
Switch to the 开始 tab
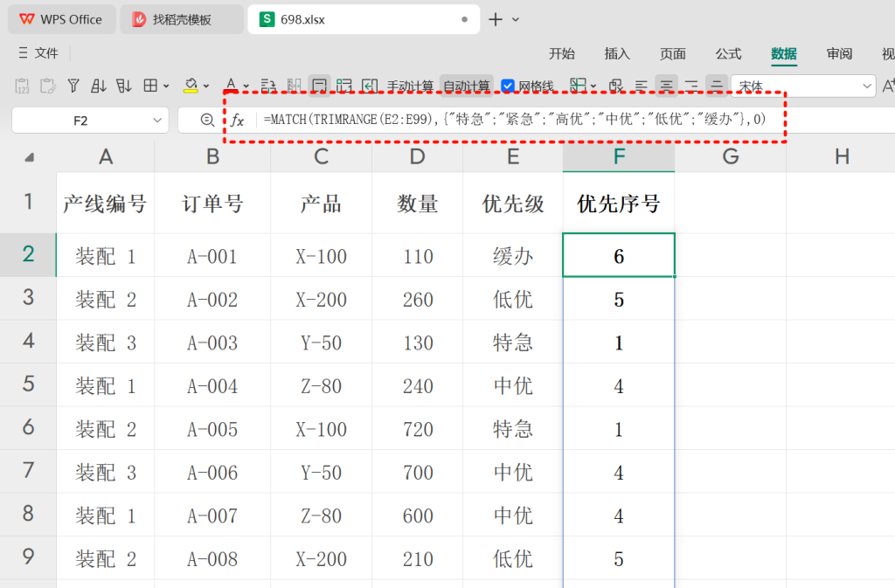click(x=562, y=53)
